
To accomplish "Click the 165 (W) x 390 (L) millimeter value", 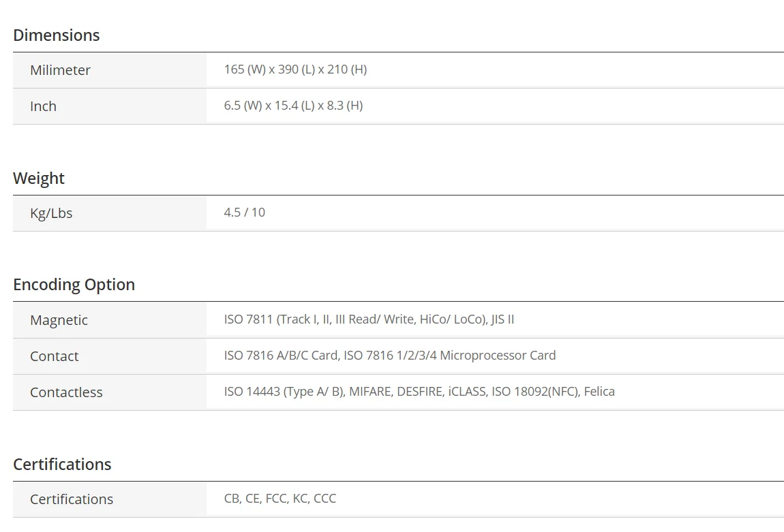I will click(295, 69).
